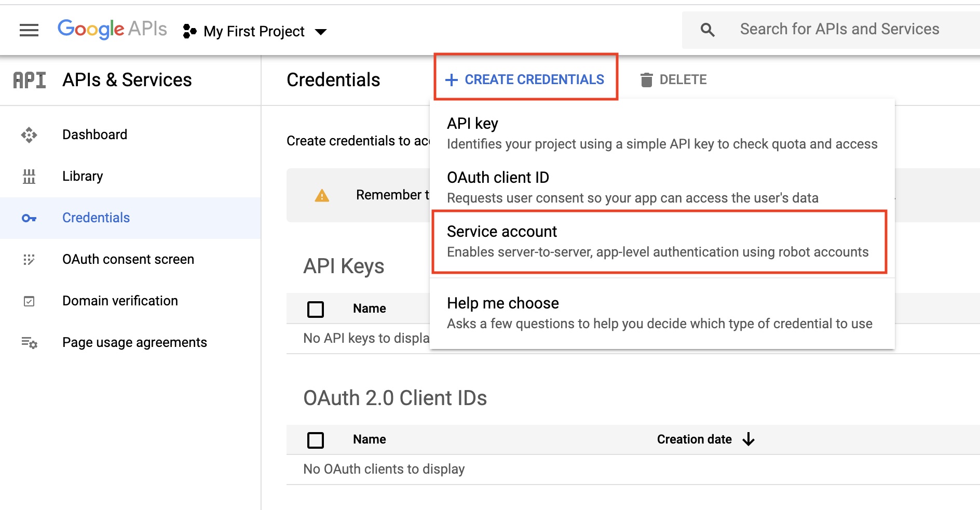This screenshot has width=980, height=510.
Task: Click the Google APIs logo
Action: 112,29
